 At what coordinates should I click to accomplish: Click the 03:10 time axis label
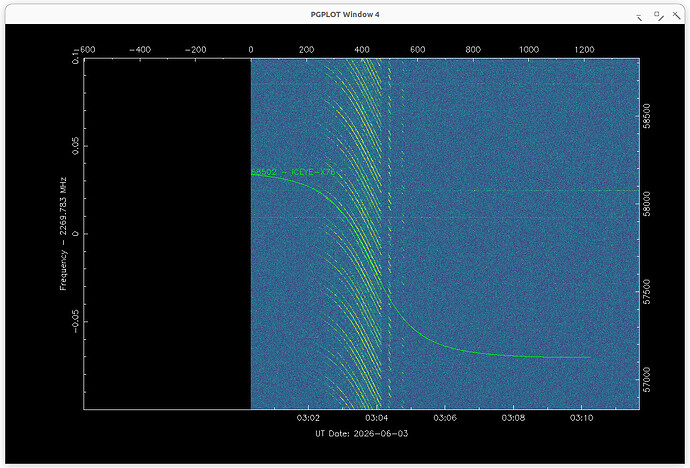[581, 417]
